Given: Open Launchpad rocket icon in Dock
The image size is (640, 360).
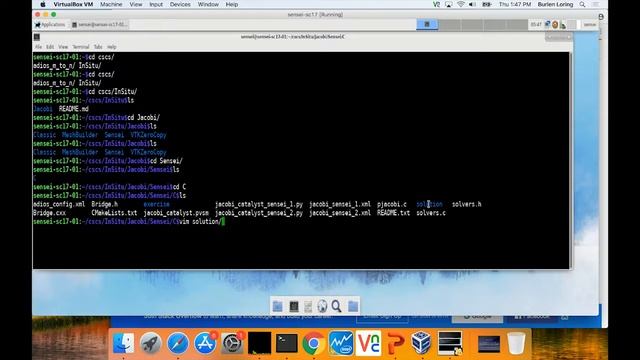Looking at the screenshot, I should tap(151, 343).
